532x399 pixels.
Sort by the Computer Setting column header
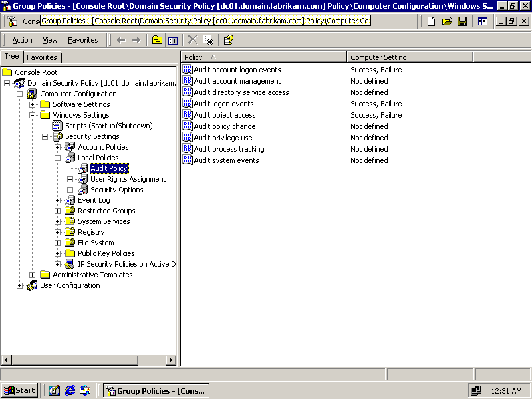point(409,57)
